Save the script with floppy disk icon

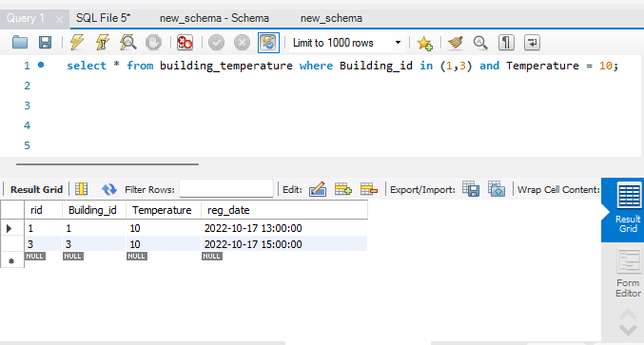coord(45,42)
